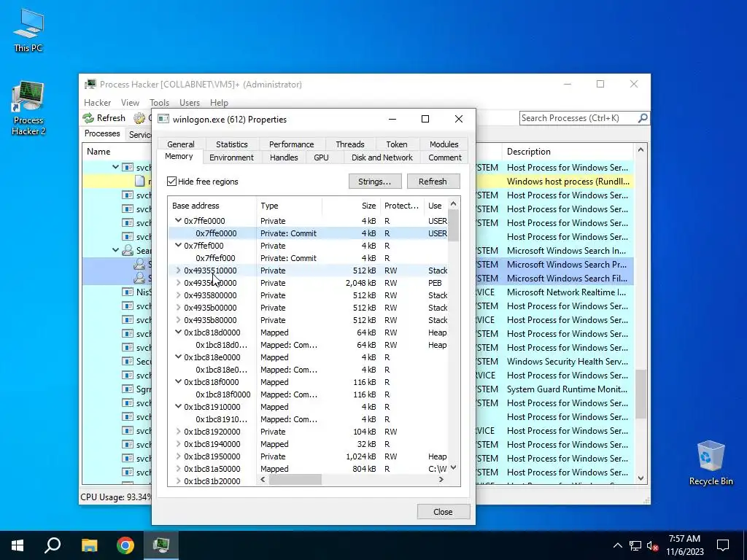Viewport: 747px width, 560px height.
Task: Collapse the Sear process tree node
Action: pyautogui.click(x=115, y=250)
